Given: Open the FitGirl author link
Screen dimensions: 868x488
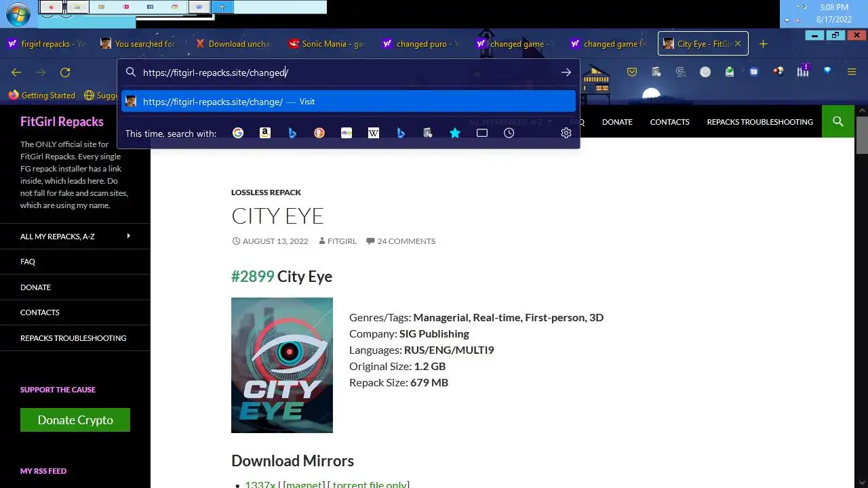Looking at the screenshot, I should click(342, 241).
